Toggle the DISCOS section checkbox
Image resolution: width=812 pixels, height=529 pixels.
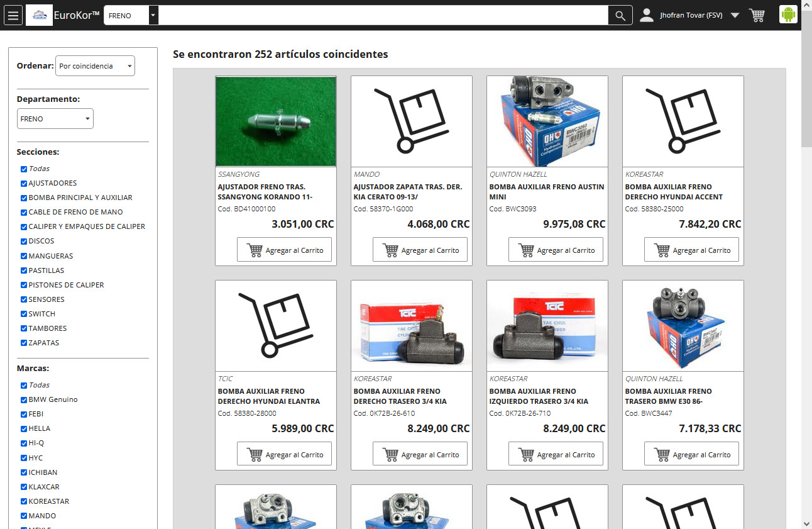coord(24,242)
